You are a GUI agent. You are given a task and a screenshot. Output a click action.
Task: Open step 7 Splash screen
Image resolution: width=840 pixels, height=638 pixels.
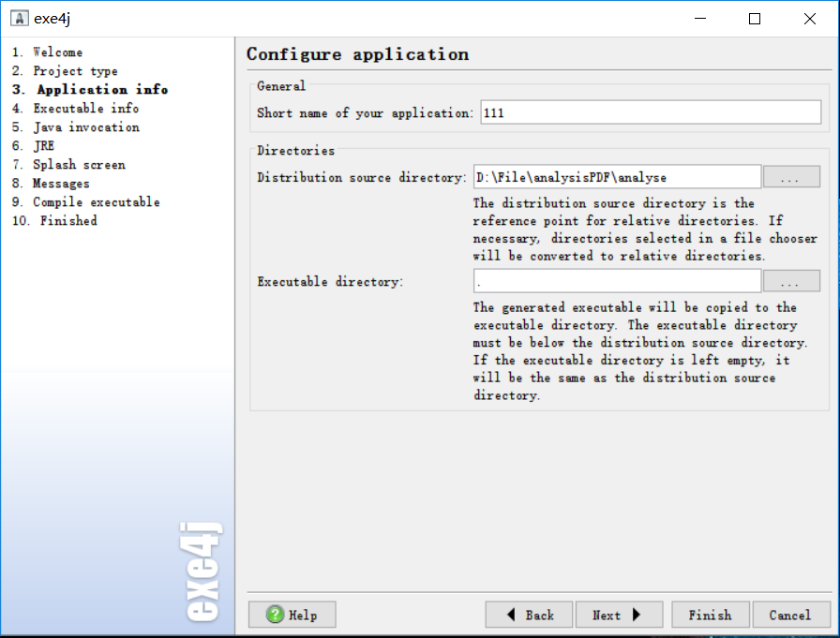pyautogui.click(x=68, y=164)
